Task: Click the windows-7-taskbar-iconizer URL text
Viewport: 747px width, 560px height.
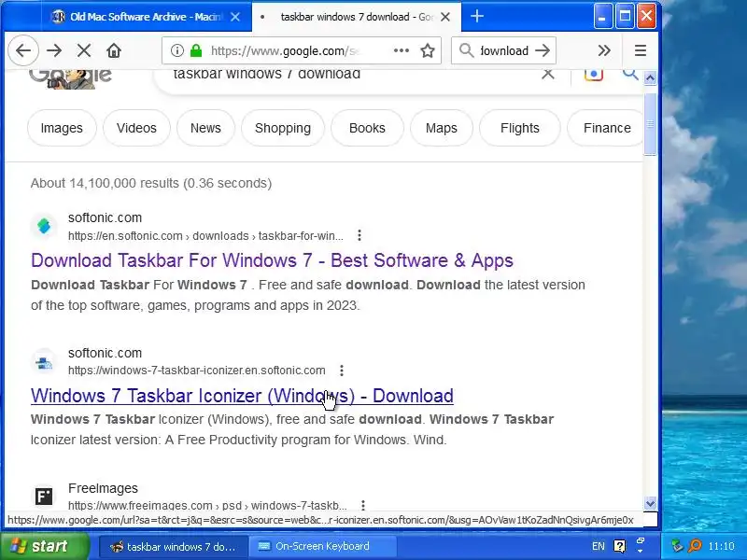Action: pos(197,371)
